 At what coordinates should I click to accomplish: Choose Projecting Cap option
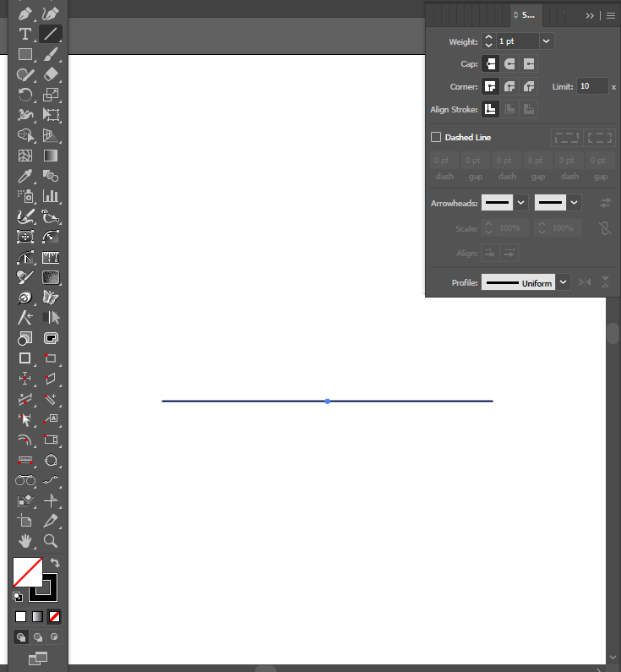click(529, 64)
